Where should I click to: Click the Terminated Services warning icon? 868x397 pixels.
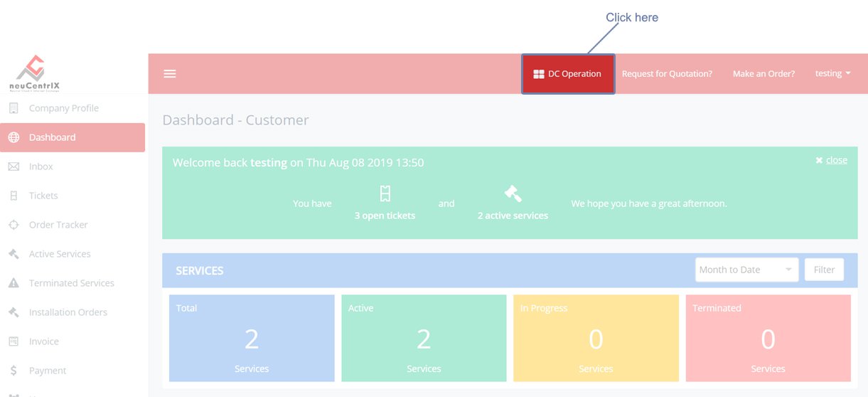(14, 283)
